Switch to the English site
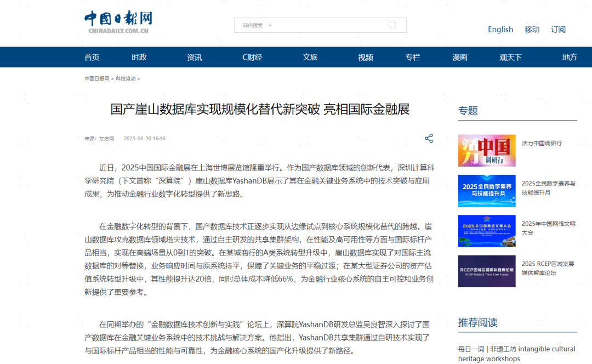Screen dimensions: 592x364 pyautogui.click(x=500, y=30)
